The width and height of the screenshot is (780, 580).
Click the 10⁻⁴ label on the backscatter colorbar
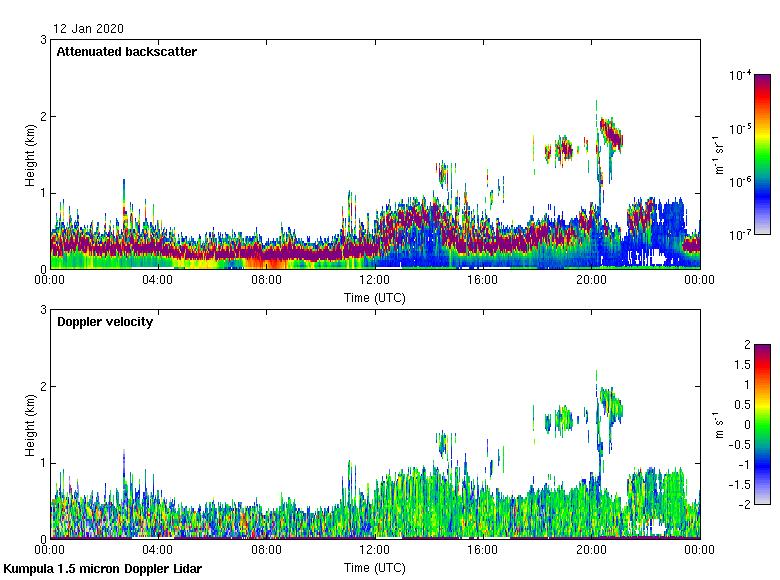739,76
